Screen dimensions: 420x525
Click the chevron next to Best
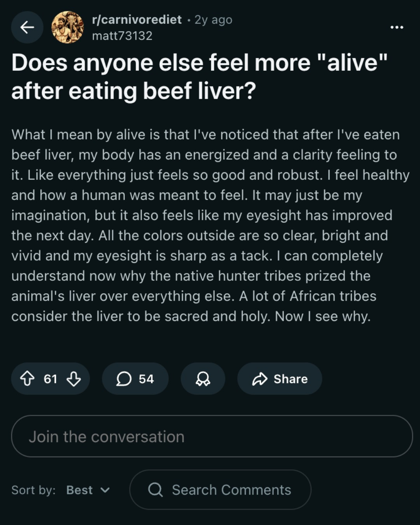point(105,490)
